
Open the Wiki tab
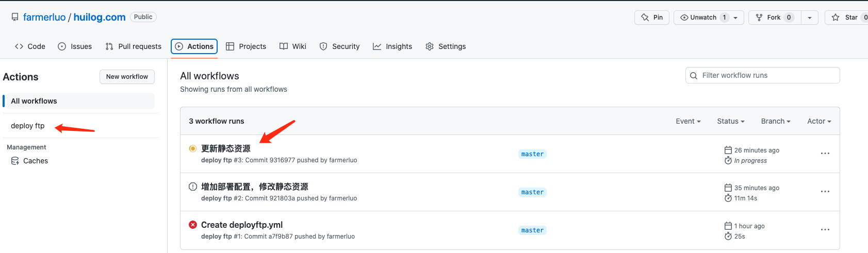coord(293,46)
